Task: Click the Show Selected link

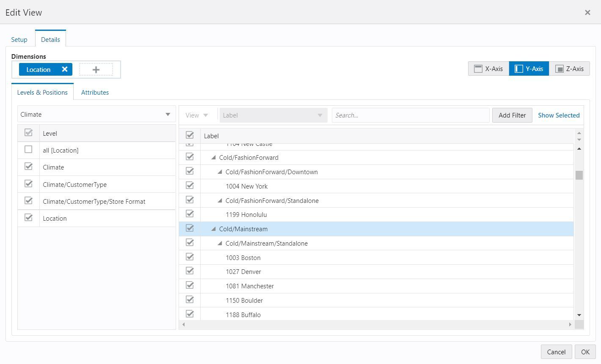Action: [559, 115]
